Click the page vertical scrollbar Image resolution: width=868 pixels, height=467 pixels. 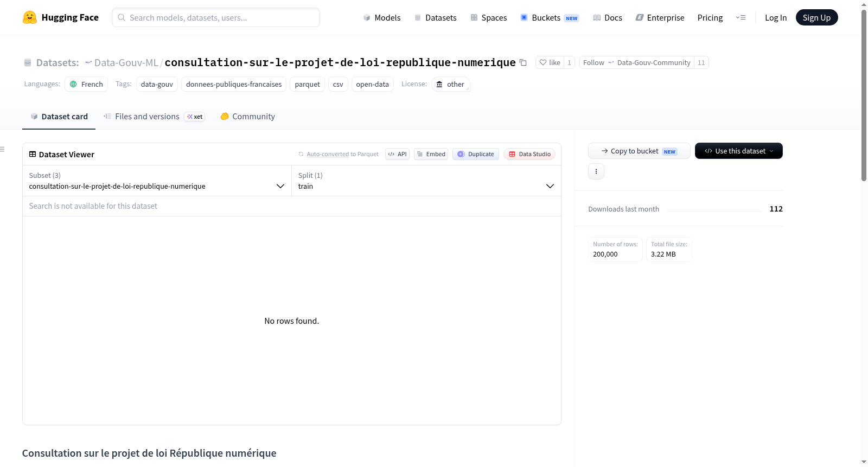pos(864,95)
